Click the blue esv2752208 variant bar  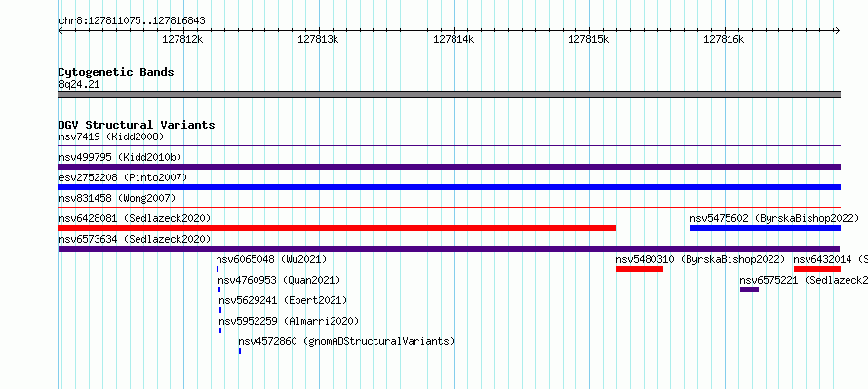(450, 187)
